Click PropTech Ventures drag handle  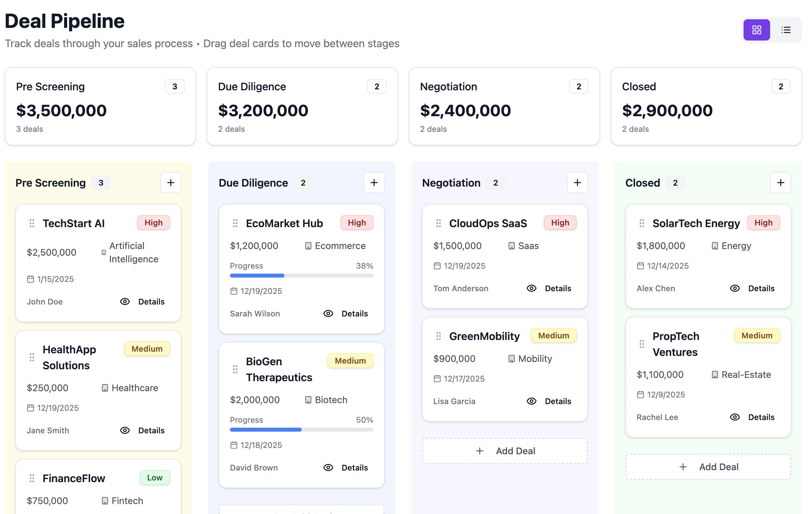point(641,344)
